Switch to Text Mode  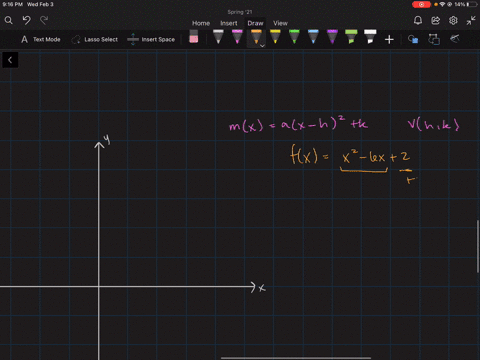(x=41, y=39)
